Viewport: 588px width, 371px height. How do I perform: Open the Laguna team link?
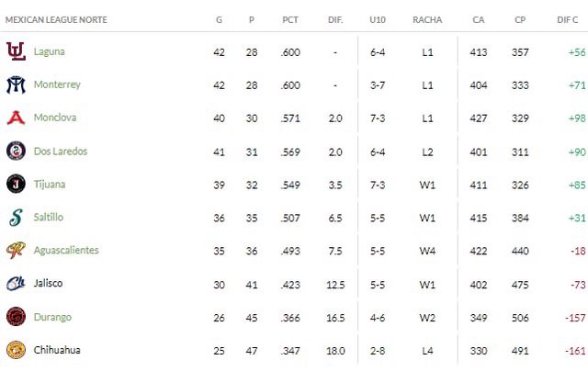49,52
